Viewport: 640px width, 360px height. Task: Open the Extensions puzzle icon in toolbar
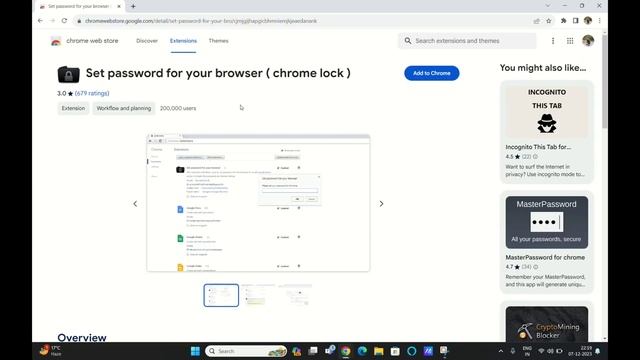(x=563, y=21)
